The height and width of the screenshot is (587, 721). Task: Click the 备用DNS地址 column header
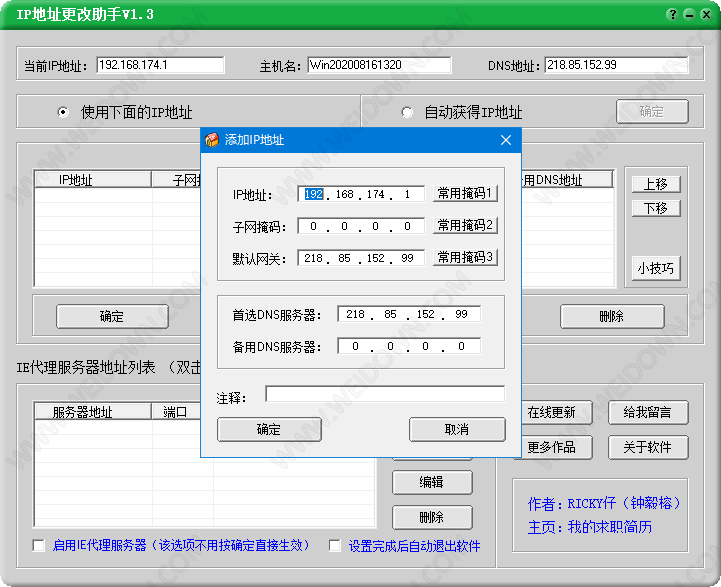click(x=567, y=180)
